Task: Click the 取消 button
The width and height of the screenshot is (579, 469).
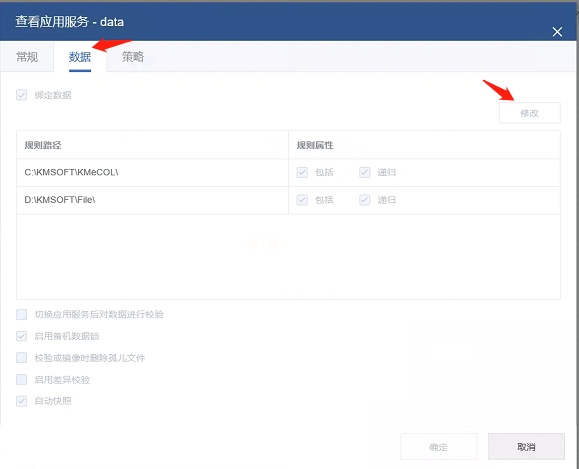Action: point(526,447)
